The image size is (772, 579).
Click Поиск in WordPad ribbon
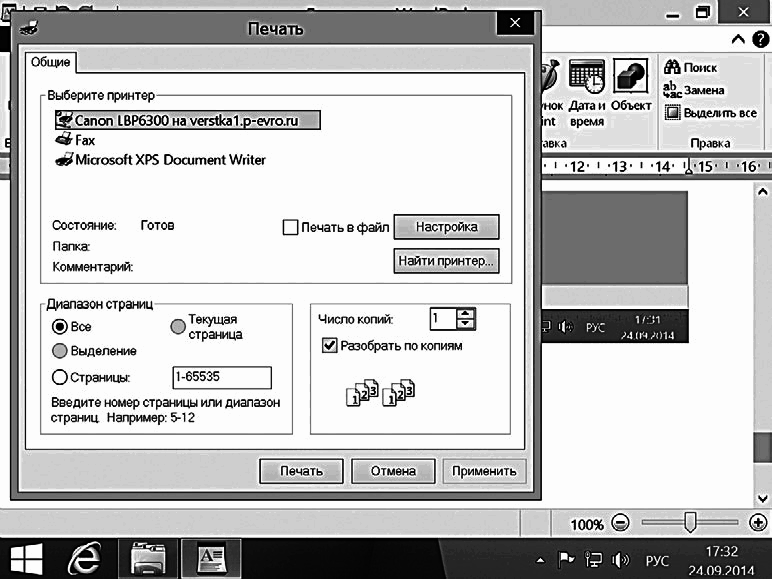pos(690,67)
